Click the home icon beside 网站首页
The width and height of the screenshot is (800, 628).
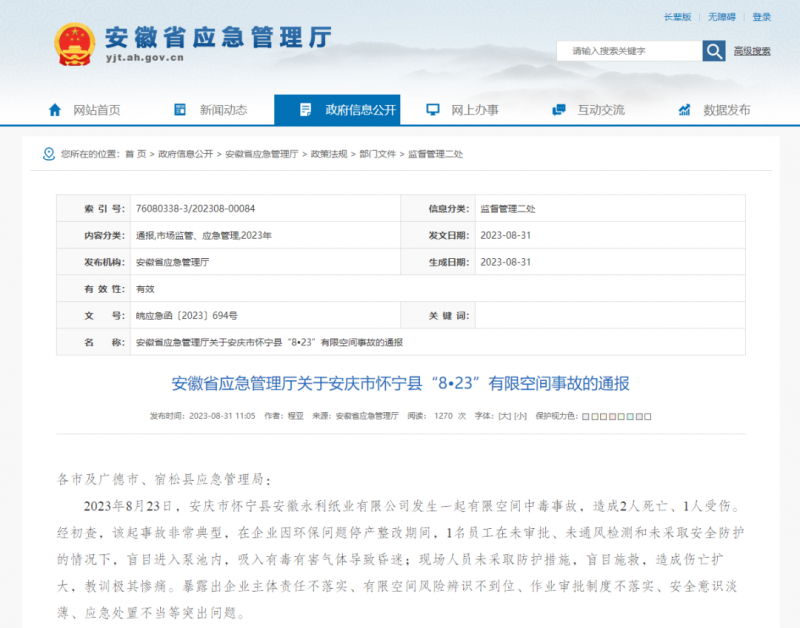55,110
